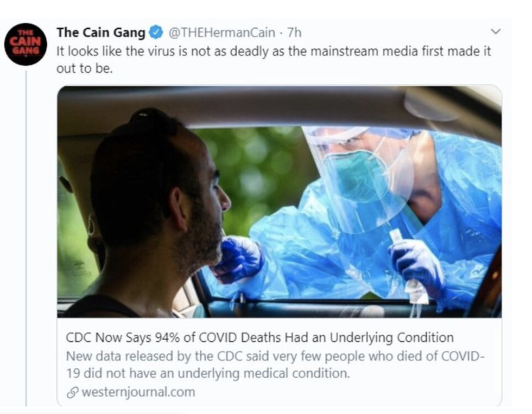The height and width of the screenshot is (414, 532).
Task: Open the @THEHermanCain handle link
Action: (224, 33)
